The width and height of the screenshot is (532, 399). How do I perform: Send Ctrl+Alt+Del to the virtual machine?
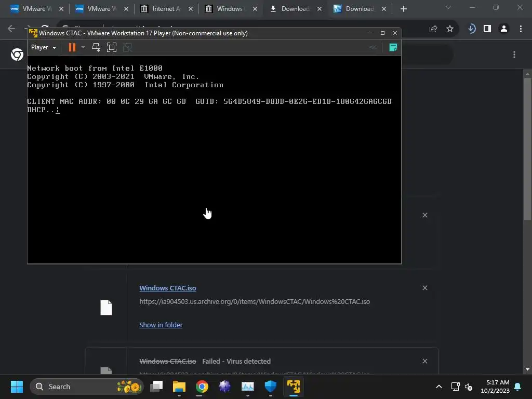(96, 47)
